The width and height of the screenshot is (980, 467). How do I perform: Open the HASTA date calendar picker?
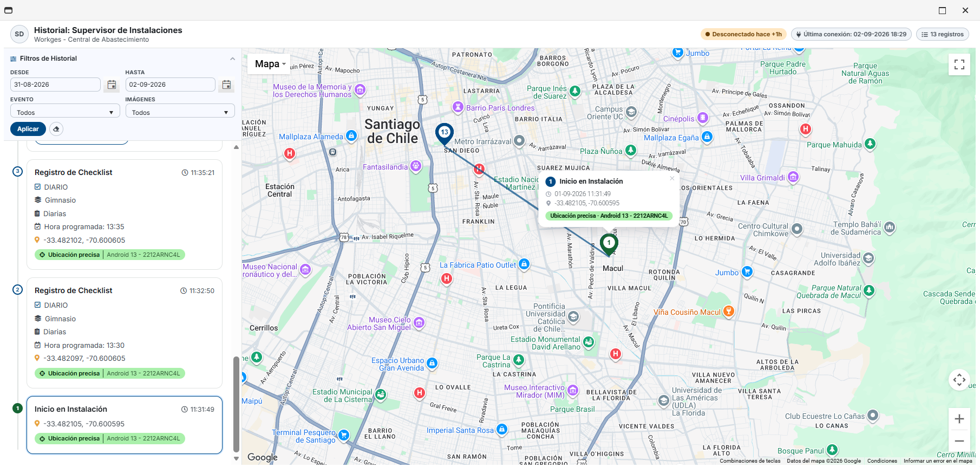(226, 85)
